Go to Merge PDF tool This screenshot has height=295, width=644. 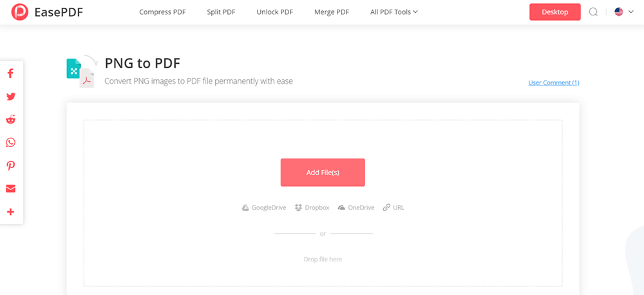point(332,12)
